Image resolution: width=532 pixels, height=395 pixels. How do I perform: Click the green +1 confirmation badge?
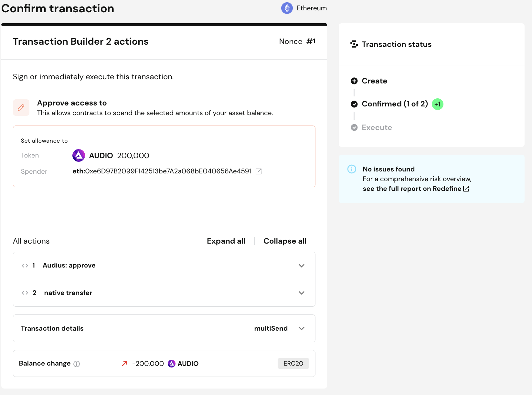click(437, 104)
